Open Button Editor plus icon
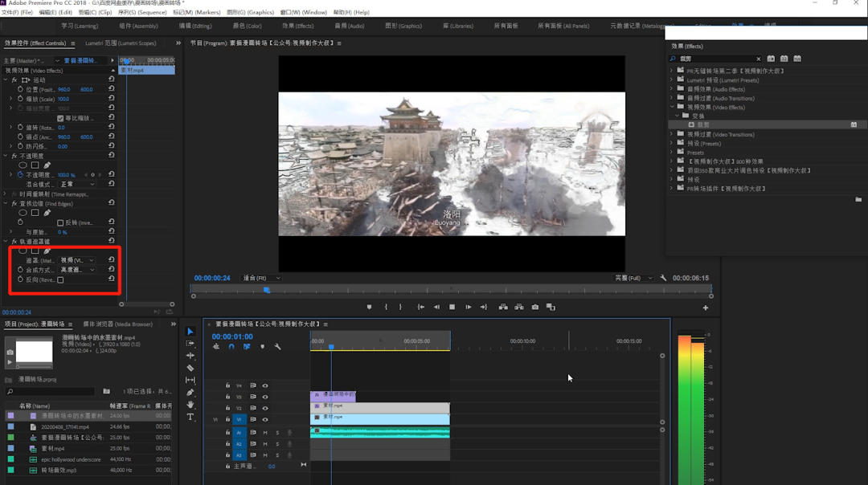Image resolution: width=868 pixels, height=485 pixels. [x=706, y=308]
